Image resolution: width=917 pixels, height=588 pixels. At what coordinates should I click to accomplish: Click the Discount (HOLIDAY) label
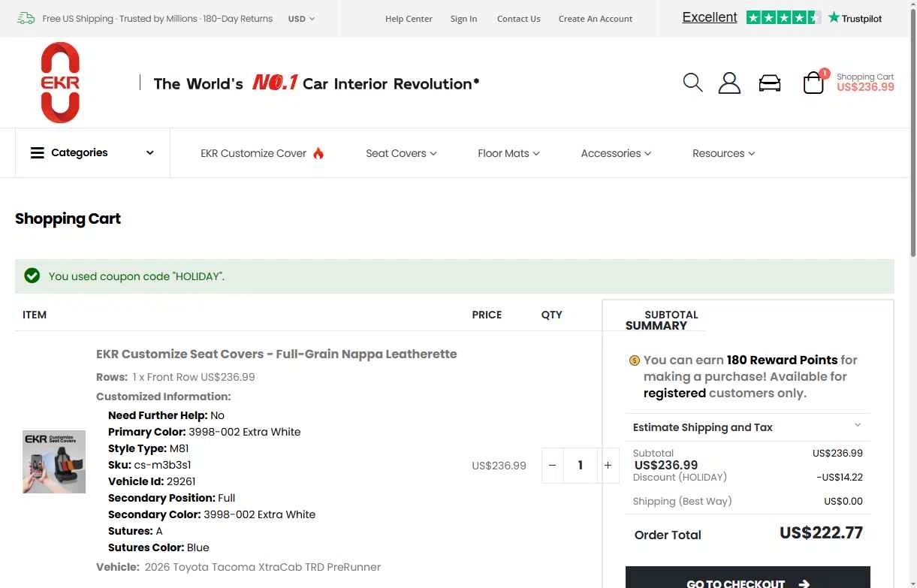point(680,477)
